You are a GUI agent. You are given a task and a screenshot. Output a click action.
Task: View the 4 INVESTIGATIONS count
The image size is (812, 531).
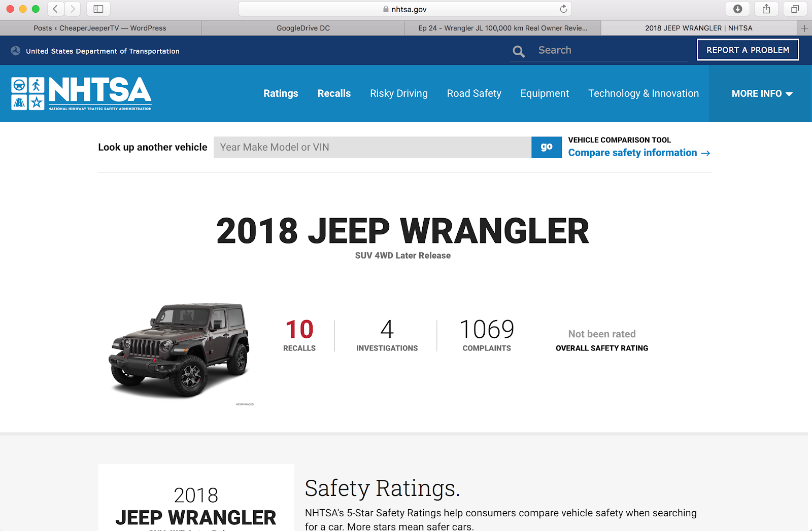[387, 335]
